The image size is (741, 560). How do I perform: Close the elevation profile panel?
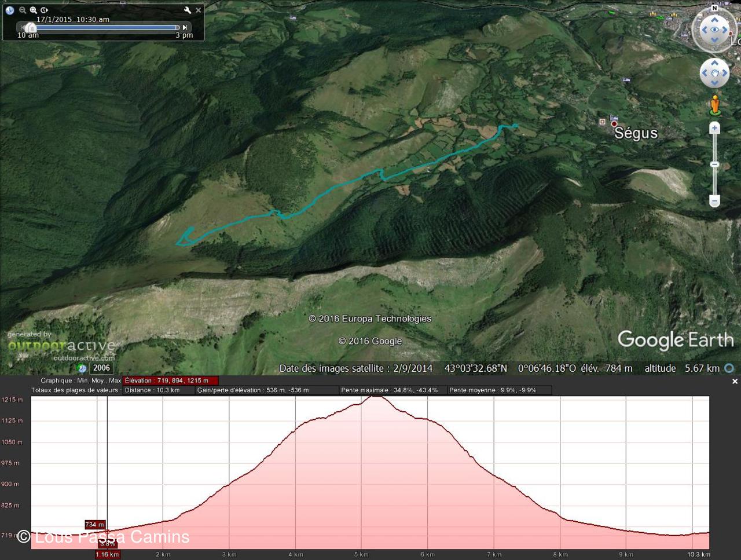[735, 381]
